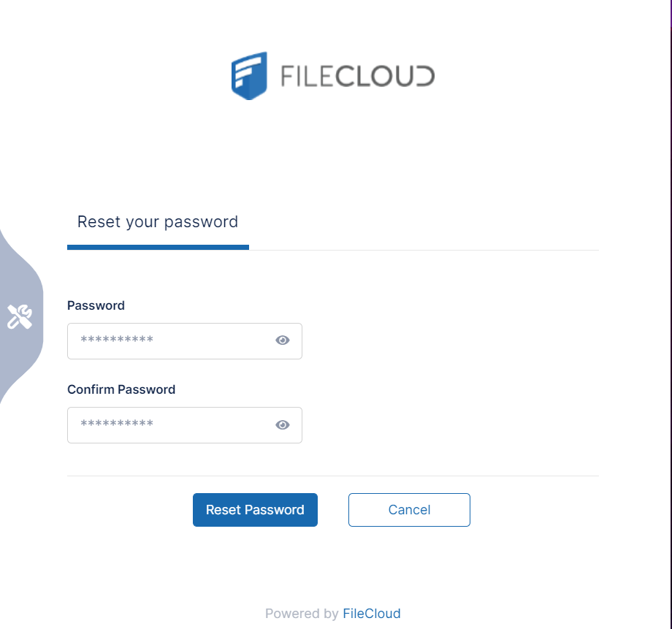Viewport: 672px width, 629px height.
Task: Click the asterisk placeholder in Confirm Password
Action: pos(117,425)
